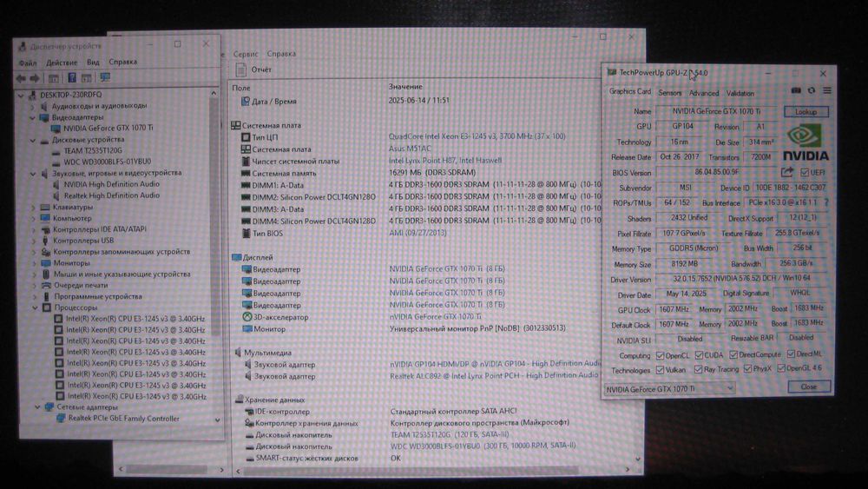
Task: Open the Вид menu in Device Manager
Action: [x=93, y=62]
